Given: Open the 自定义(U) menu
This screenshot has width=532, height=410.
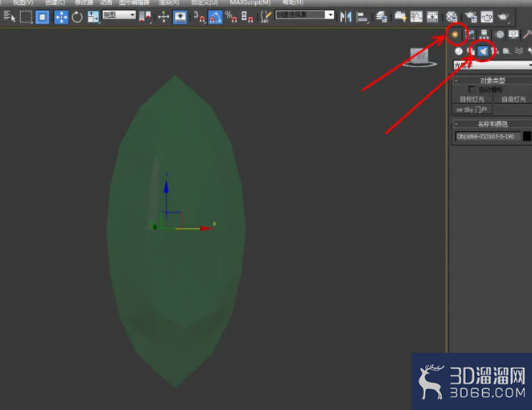Looking at the screenshot, I should coord(204,2).
